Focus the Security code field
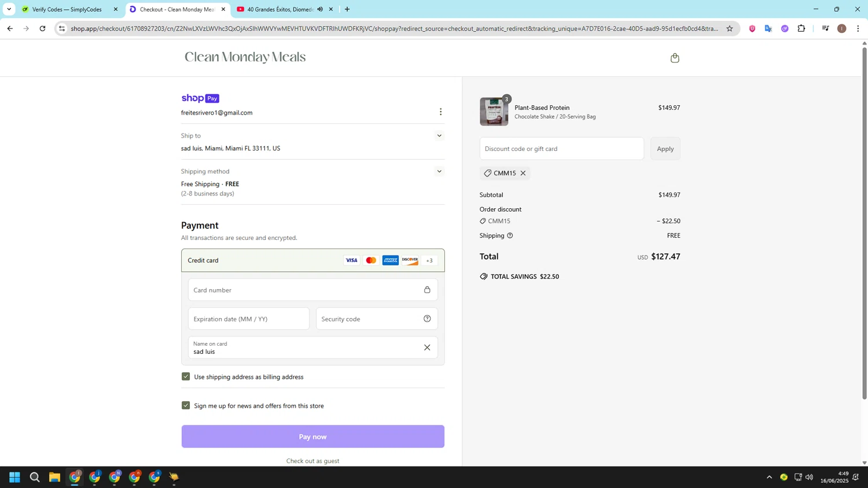The image size is (868, 488). 377,319
